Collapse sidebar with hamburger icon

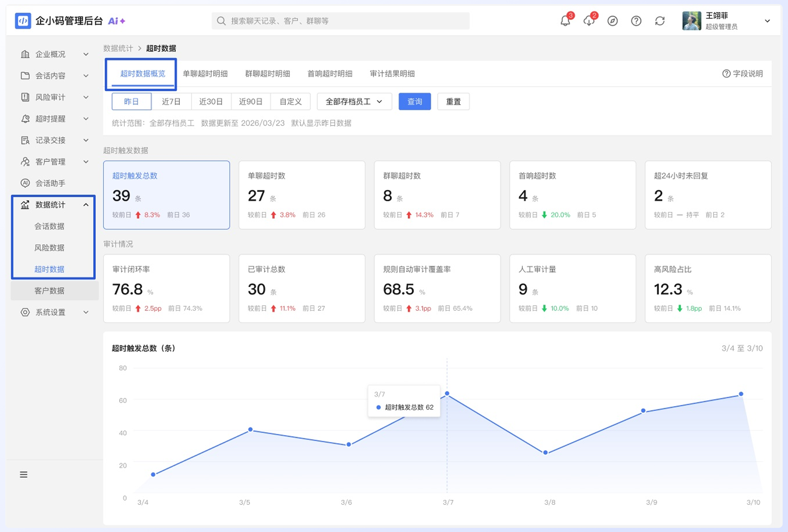[23, 474]
